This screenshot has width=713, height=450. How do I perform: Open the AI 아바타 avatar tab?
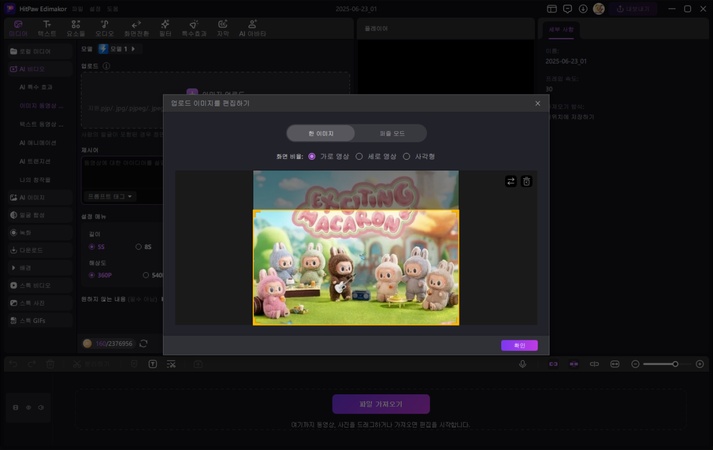(252, 28)
